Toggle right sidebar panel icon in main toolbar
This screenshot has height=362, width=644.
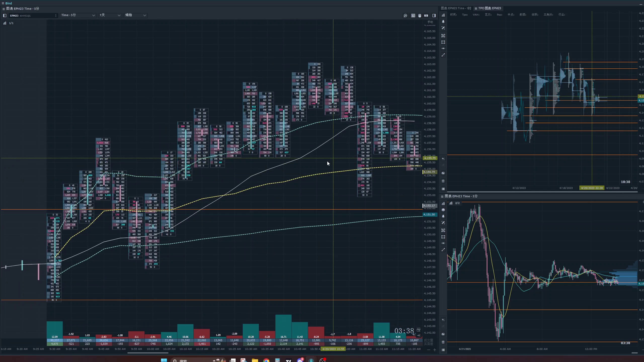click(x=434, y=16)
